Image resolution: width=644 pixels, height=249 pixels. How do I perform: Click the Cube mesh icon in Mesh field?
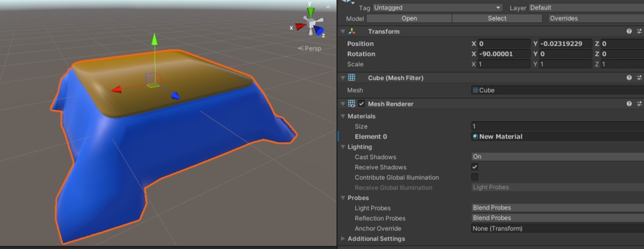click(x=475, y=90)
